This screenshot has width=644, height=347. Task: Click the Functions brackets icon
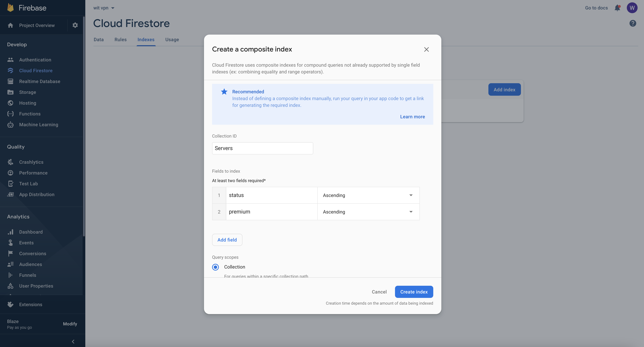click(10, 114)
